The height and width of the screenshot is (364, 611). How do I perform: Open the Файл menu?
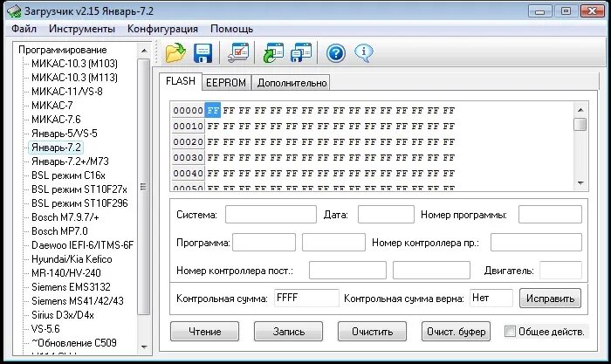[24, 29]
